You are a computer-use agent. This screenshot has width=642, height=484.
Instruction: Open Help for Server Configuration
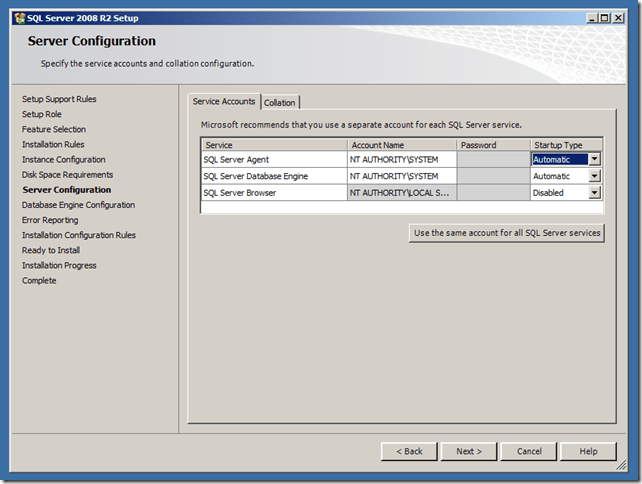(588, 451)
